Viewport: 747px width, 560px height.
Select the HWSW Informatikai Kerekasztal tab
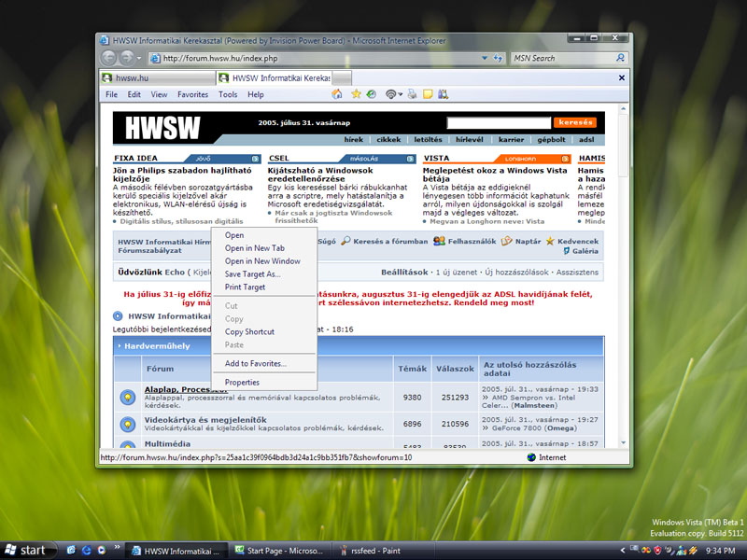(274, 78)
